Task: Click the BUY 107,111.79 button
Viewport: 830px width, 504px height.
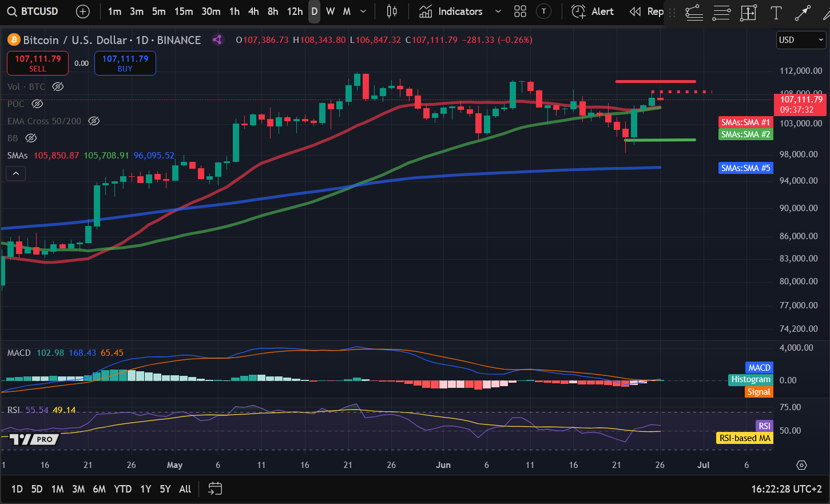Action: click(x=125, y=63)
